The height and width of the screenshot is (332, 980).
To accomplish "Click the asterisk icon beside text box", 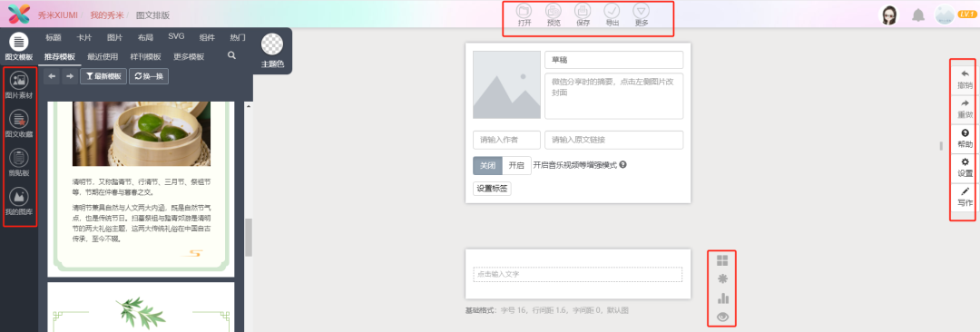I will point(722,278).
